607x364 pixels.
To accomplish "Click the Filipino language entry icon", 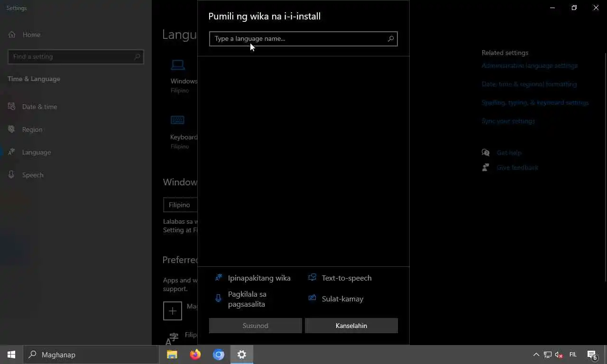I will (x=171, y=338).
